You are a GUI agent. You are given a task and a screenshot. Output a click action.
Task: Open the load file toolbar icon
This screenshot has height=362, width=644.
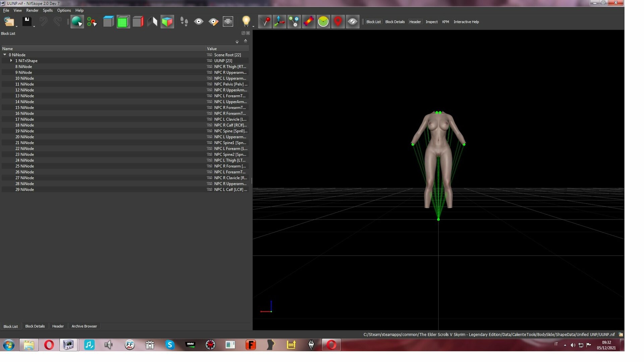[x=9, y=22]
